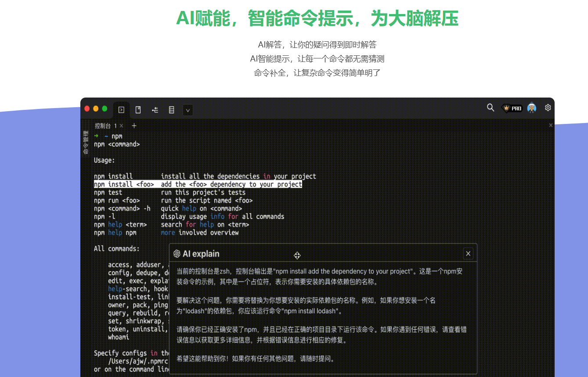Click the highlighted npm install <foo> line
Image resolution: width=588 pixels, height=377 pixels.
tap(198, 184)
